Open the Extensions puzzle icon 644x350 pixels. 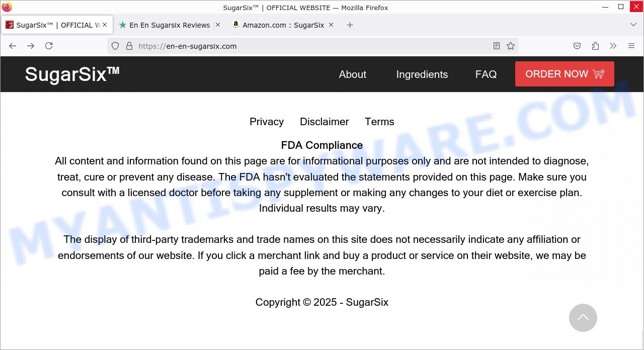click(x=595, y=46)
